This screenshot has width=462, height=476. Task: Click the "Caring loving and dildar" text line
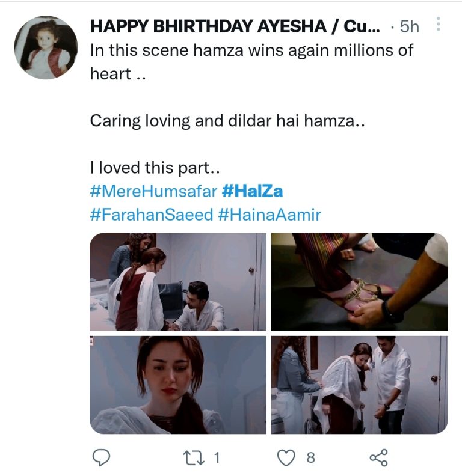click(227, 121)
